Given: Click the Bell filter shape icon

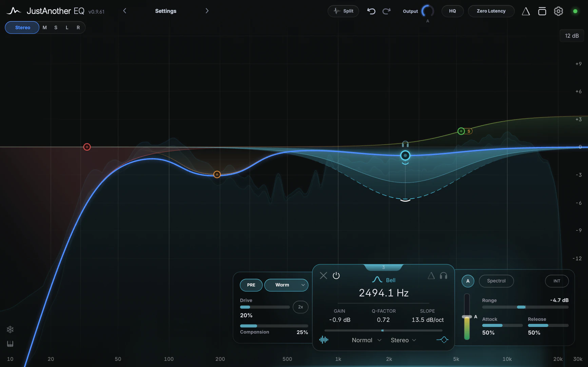Looking at the screenshot, I should [377, 280].
